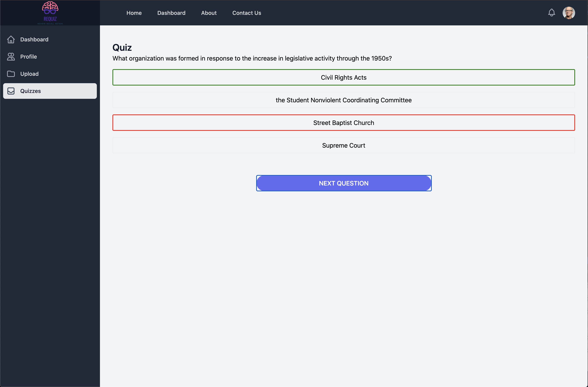The width and height of the screenshot is (588, 387).
Task: Click the Dashboard house icon in sidebar
Action: (x=11, y=40)
